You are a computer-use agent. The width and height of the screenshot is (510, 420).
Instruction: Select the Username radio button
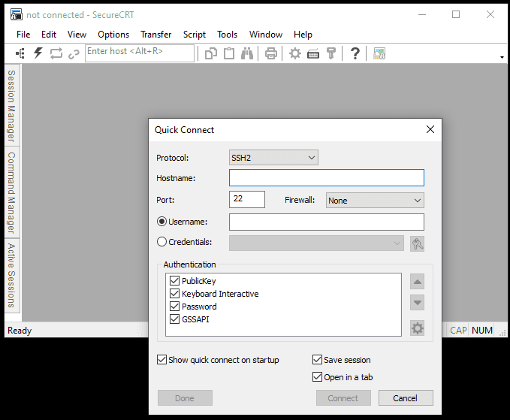pos(161,222)
